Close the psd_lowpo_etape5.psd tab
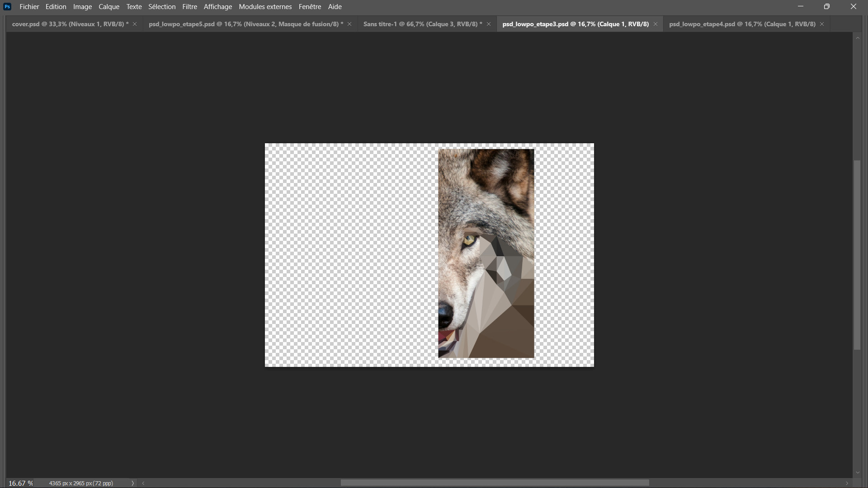This screenshot has width=868, height=488. coord(349,24)
